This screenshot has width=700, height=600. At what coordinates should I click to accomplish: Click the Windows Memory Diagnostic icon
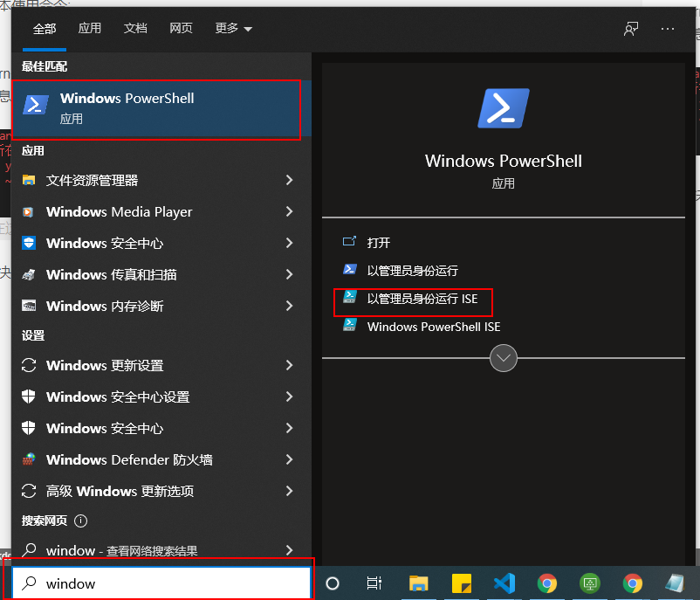29,306
